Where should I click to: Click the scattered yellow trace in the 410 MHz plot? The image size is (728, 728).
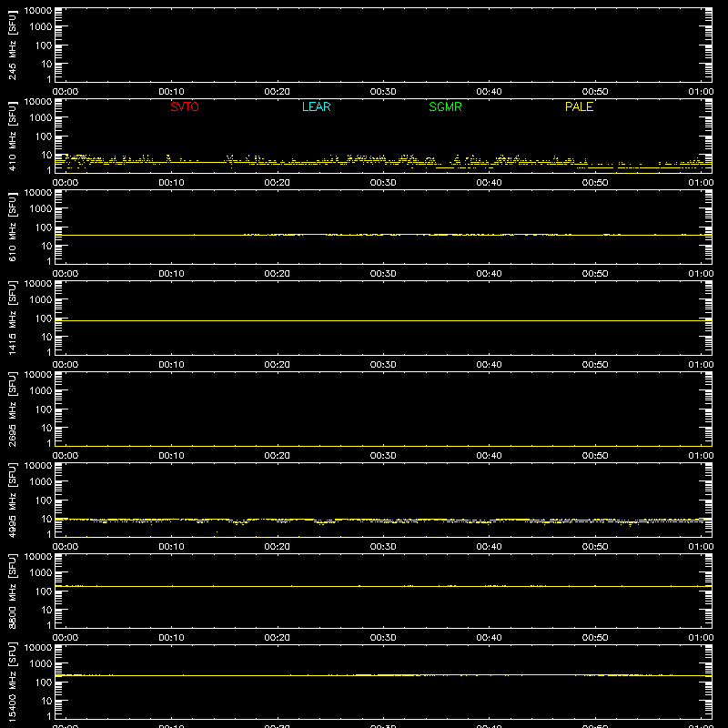(x=383, y=162)
